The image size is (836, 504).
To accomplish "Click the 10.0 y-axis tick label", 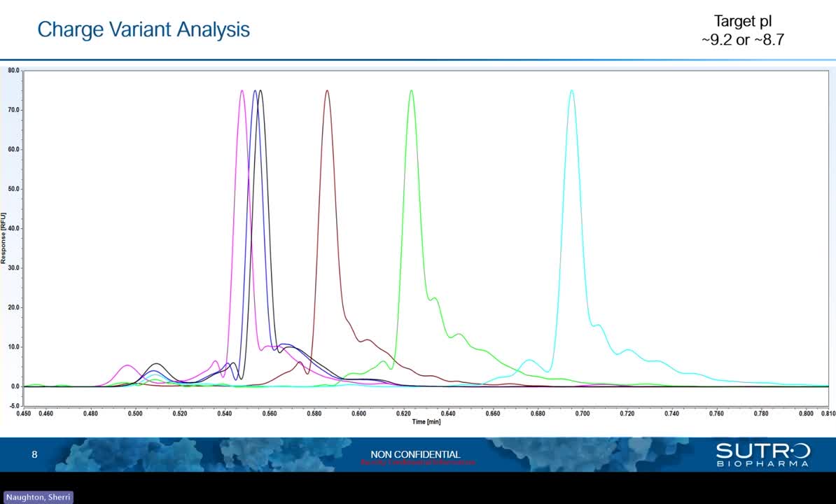I will (13, 346).
